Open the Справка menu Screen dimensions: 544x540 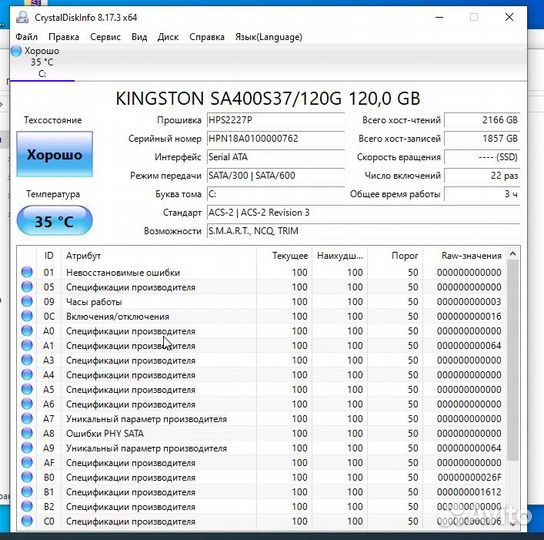[x=207, y=37]
